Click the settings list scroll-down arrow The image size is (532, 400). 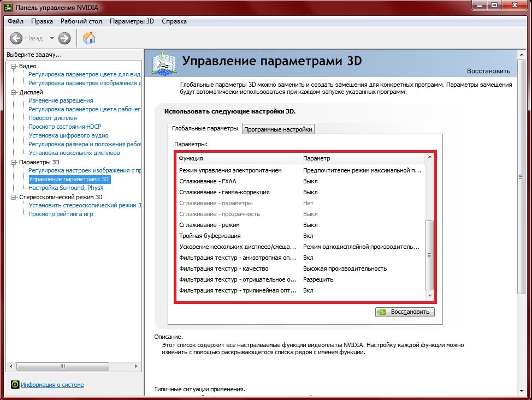[429, 296]
